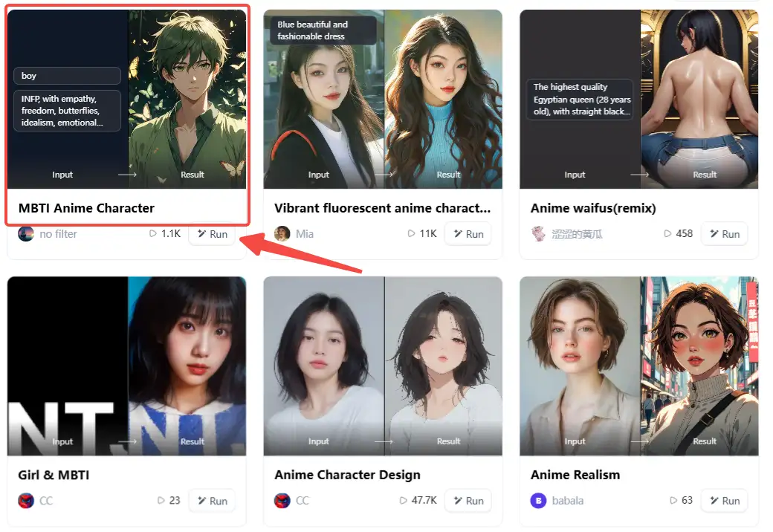Click CC avatar under Girl & MBTI
This screenshot has width=773, height=532.
pos(25,501)
